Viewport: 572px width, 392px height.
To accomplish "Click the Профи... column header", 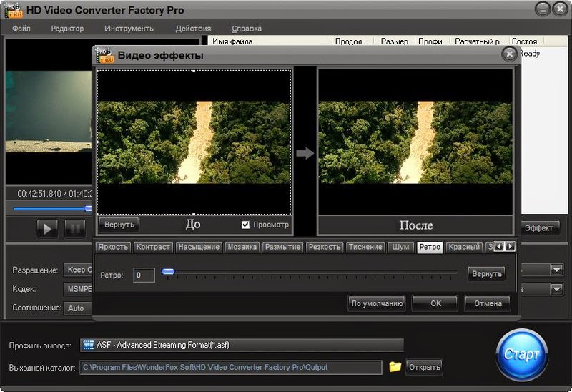I will coord(433,41).
